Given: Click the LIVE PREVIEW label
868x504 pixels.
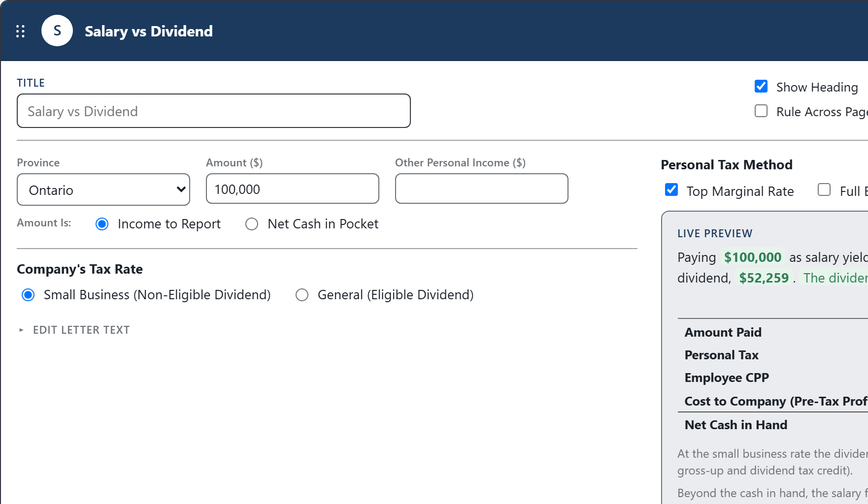Looking at the screenshot, I should (715, 233).
